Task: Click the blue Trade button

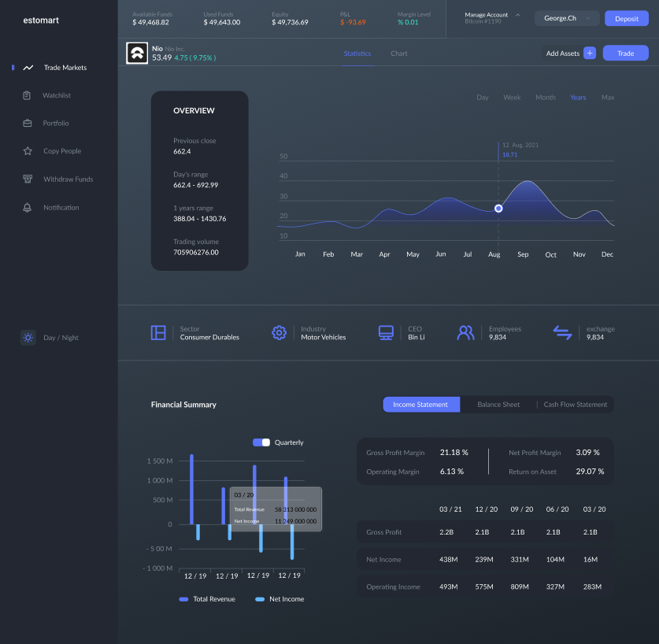Action: [x=625, y=54]
